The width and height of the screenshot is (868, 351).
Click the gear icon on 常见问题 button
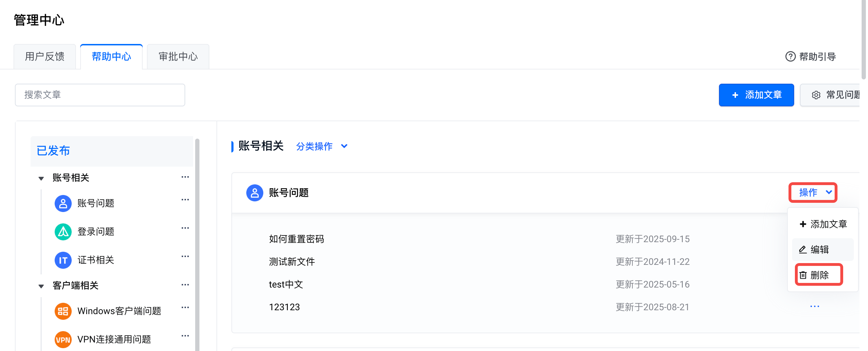coord(816,95)
